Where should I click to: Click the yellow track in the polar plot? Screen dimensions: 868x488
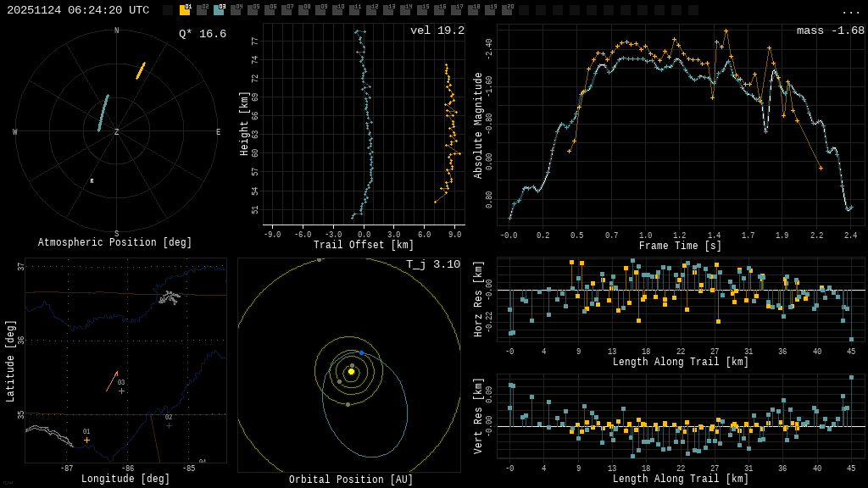pyautogui.click(x=141, y=70)
